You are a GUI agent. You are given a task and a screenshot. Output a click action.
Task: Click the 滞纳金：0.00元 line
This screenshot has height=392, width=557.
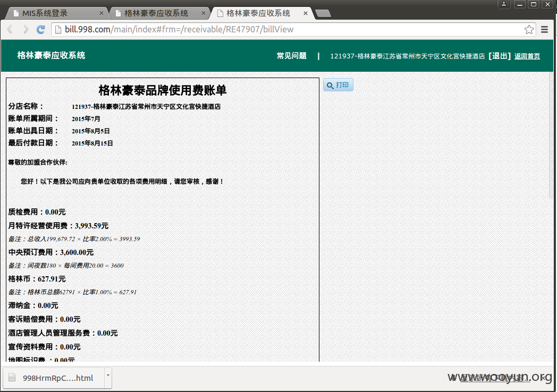(x=33, y=306)
